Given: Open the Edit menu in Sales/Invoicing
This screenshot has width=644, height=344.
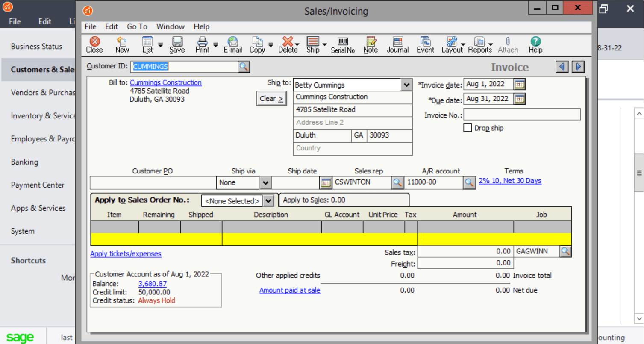Looking at the screenshot, I should [x=112, y=26].
